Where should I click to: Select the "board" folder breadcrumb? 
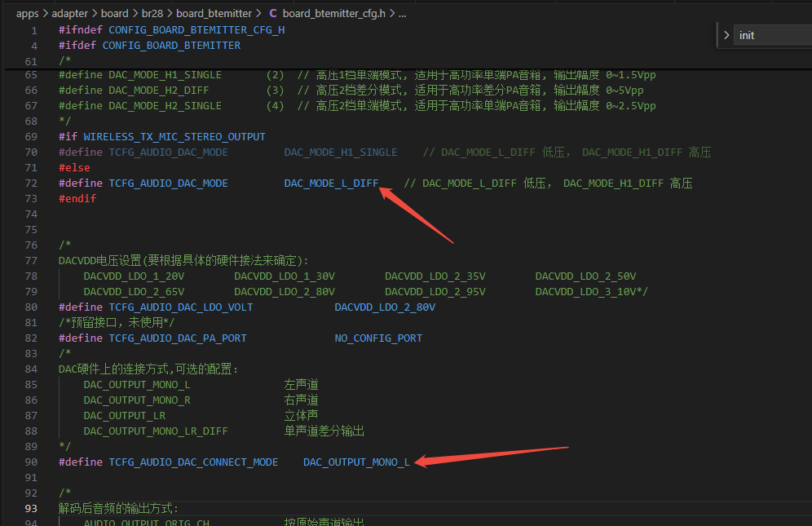[x=114, y=14]
